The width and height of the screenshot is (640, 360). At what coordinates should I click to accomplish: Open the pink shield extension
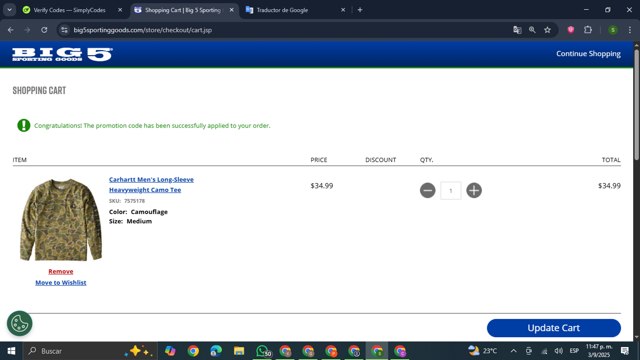click(x=571, y=29)
